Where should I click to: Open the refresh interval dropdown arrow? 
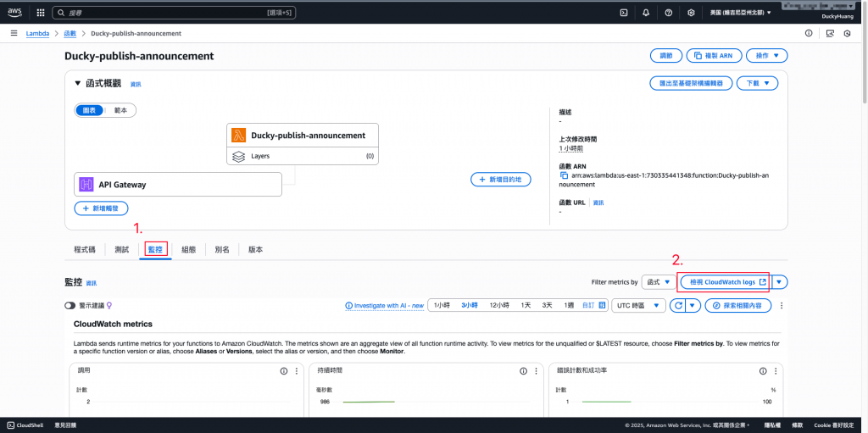pos(693,305)
